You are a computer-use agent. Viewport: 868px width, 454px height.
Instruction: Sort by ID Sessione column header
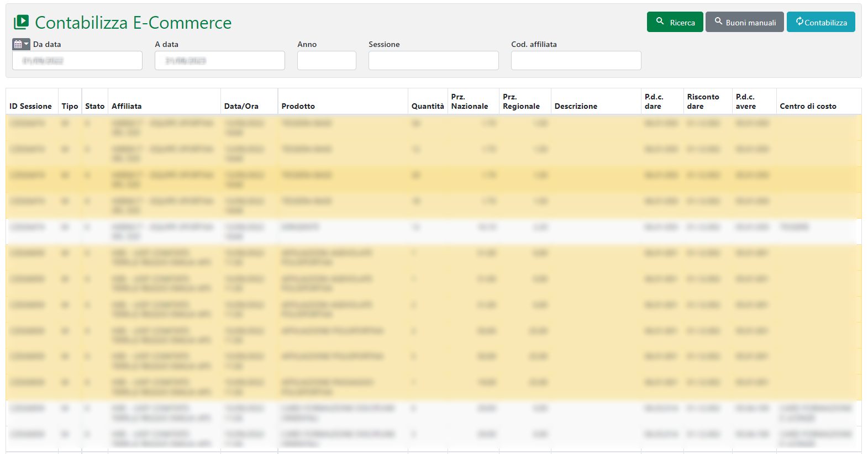click(x=30, y=106)
